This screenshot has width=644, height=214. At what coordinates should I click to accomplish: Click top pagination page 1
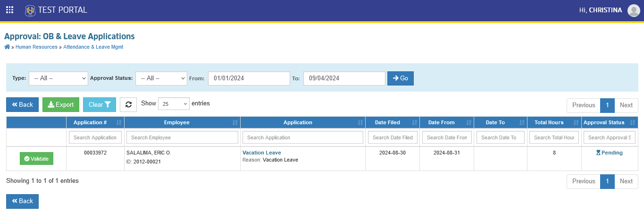pos(608,105)
